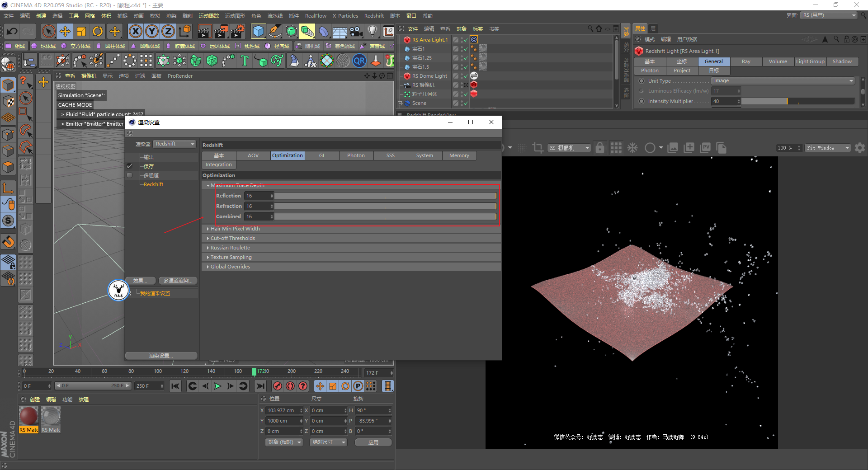
Task: Click the Undo arrow icon
Action: click(12, 31)
